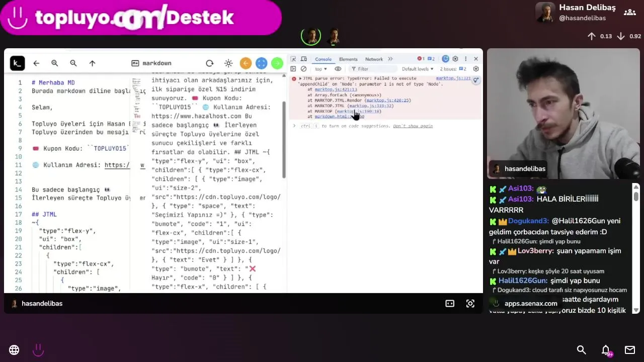Open the markdown.html source link in the stack trace
The height and width of the screenshot is (362, 644).
[x=339, y=117]
